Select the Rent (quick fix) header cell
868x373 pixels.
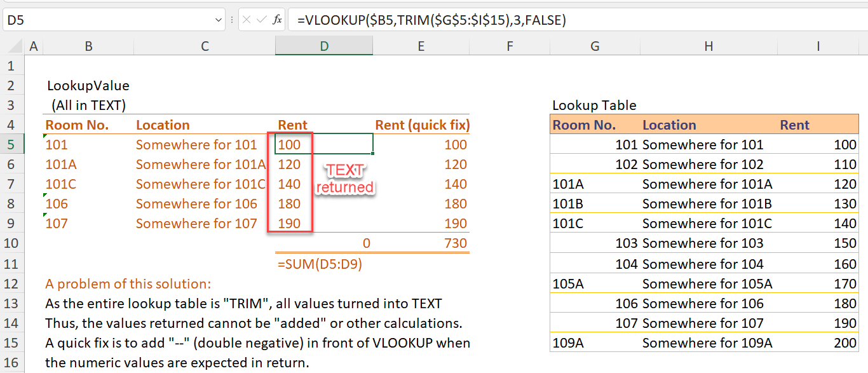pos(422,125)
